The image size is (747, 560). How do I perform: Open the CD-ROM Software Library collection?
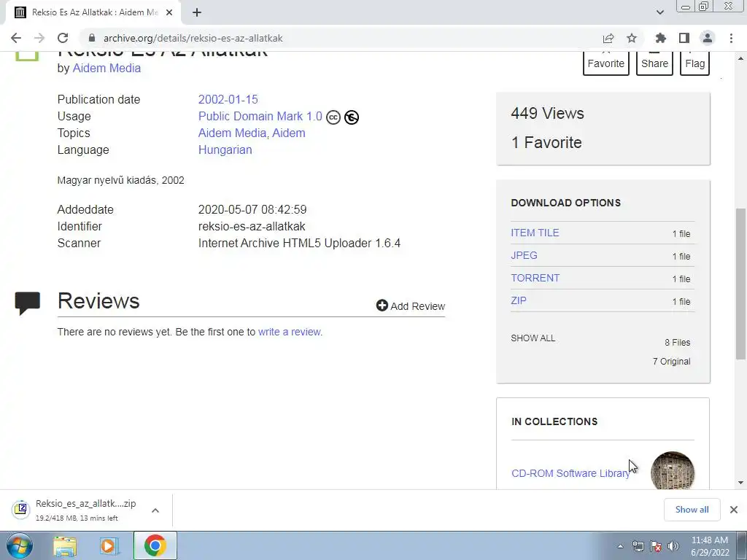(x=570, y=473)
